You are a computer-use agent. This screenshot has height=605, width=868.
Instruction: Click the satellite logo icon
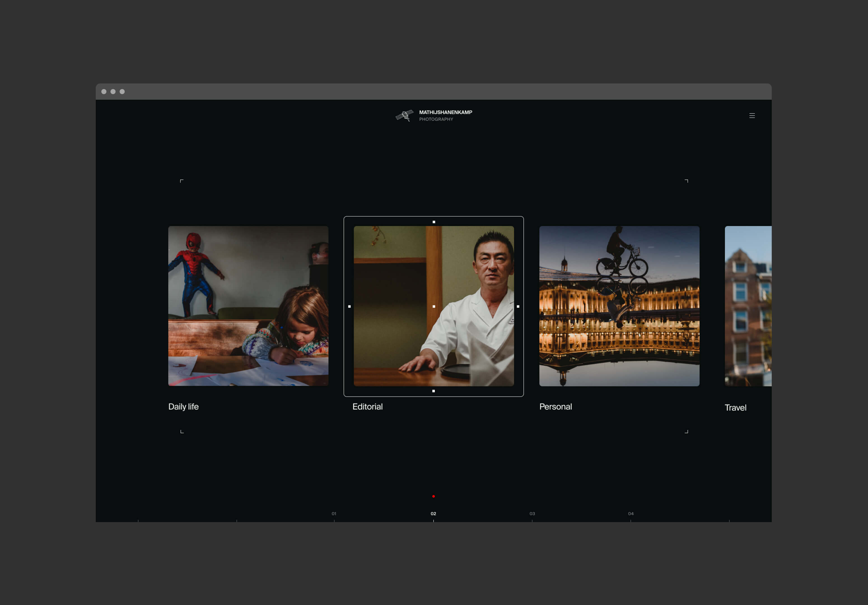(405, 115)
